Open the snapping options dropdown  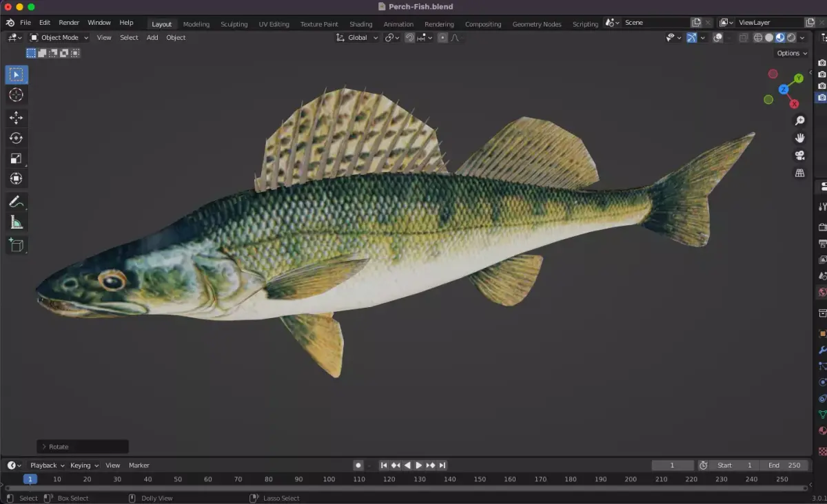point(425,38)
